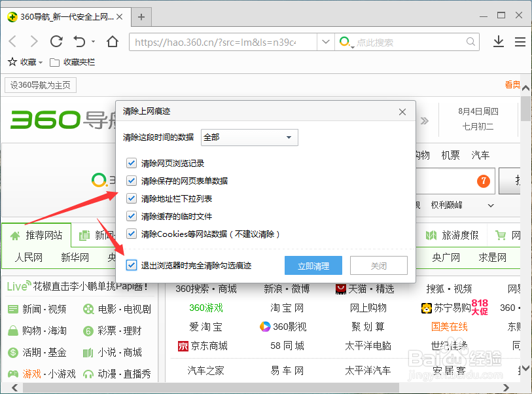Open the 人民网 link
The image size is (532, 394).
(x=29, y=258)
